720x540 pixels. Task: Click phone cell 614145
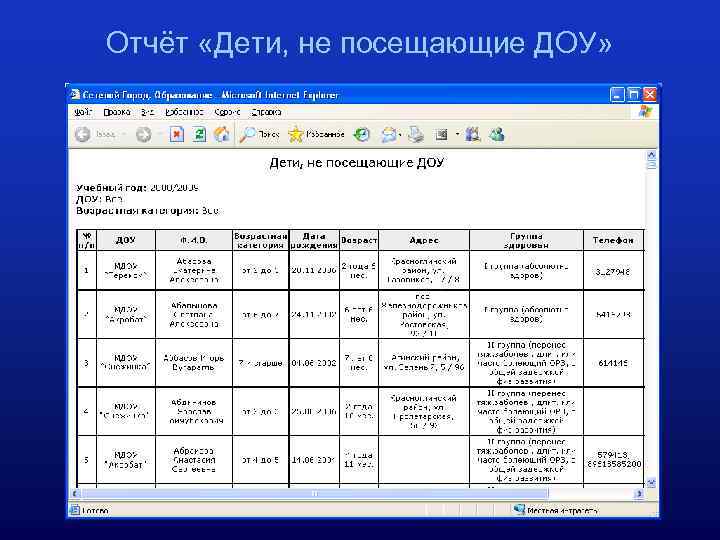point(613,363)
